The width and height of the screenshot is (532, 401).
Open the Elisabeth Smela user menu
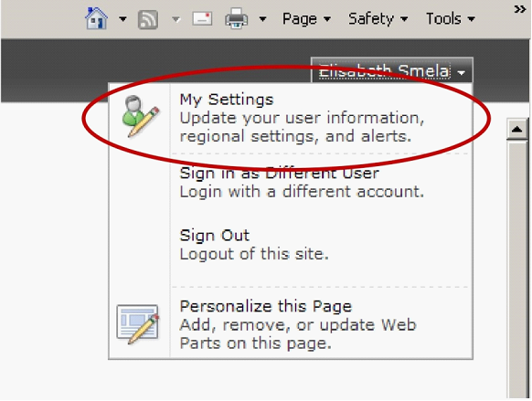[392, 71]
